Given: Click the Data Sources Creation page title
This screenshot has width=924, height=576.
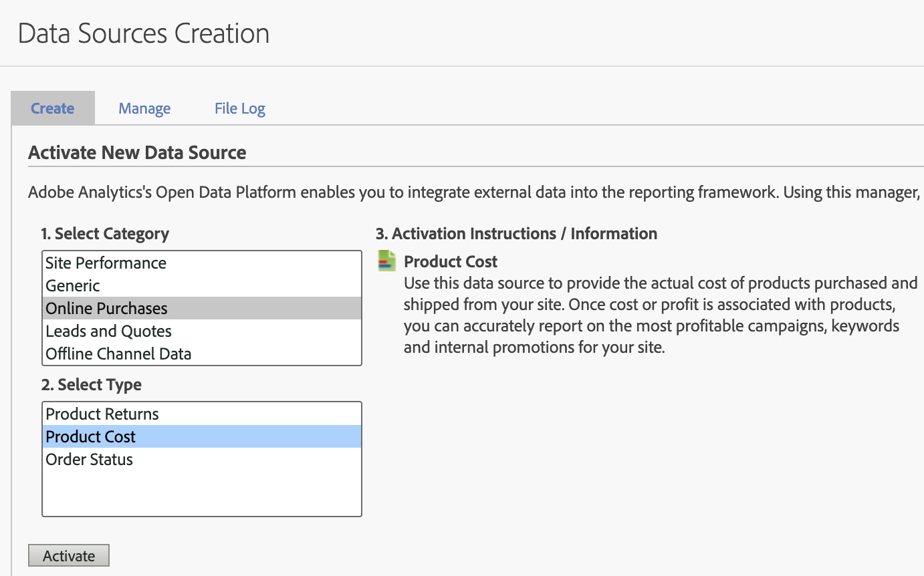Looking at the screenshot, I should tap(144, 33).
